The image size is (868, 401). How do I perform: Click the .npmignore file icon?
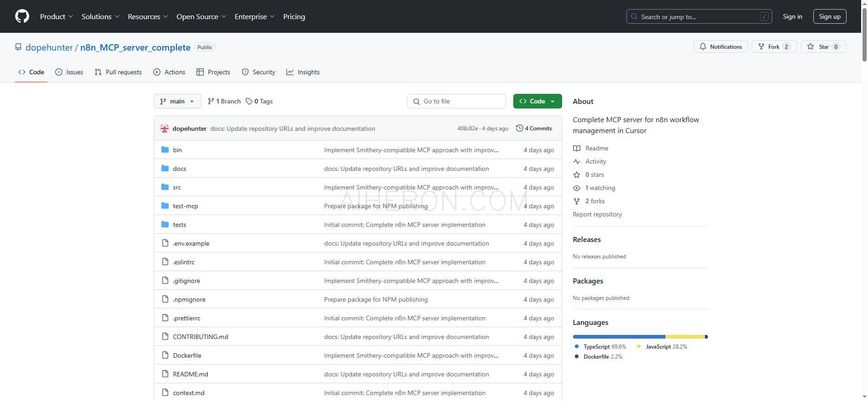click(165, 299)
